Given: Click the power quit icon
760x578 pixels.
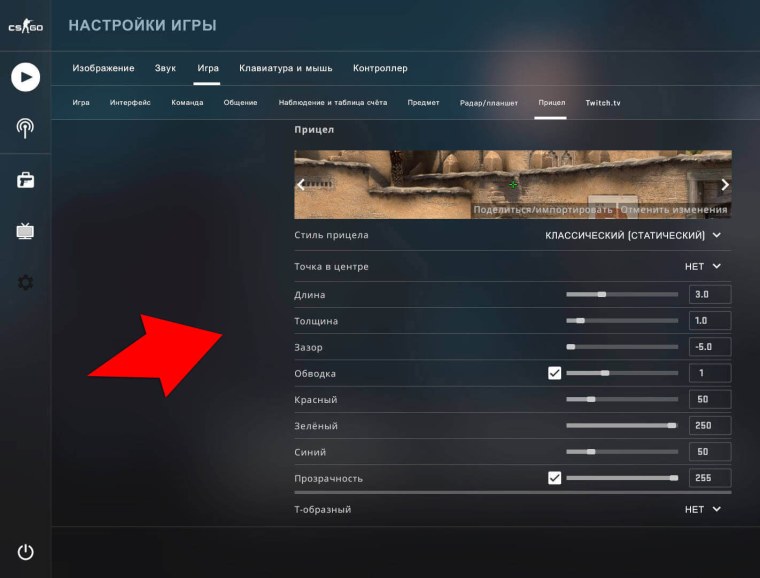Looking at the screenshot, I should coord(25,552).
